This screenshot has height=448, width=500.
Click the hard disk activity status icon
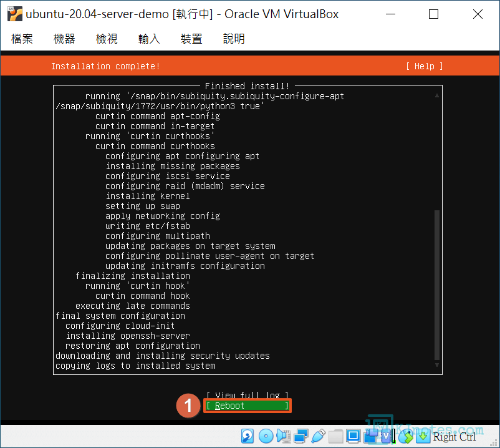pyautogui.click(x=248, y=436)
